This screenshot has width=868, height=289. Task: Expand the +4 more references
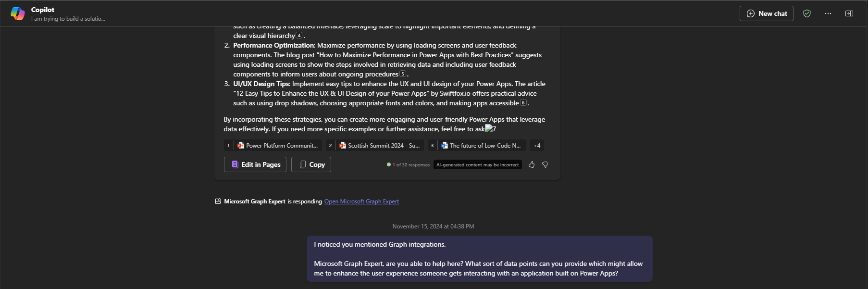(537, 145)
